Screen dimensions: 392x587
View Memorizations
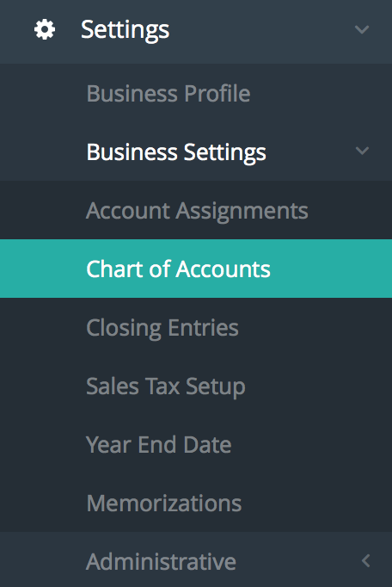pyautogui.click(x=164, y=504)
